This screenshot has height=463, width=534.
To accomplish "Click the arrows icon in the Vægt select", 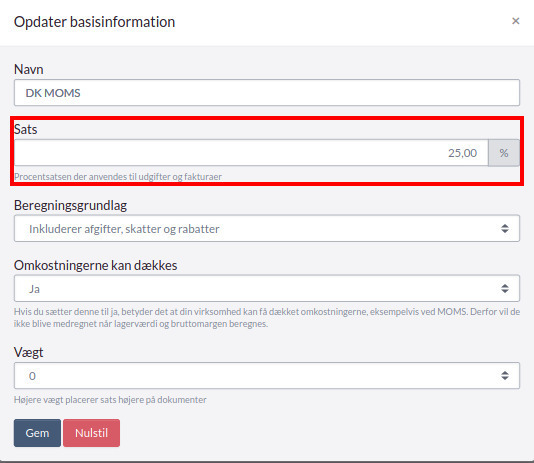I will [505, 376].
